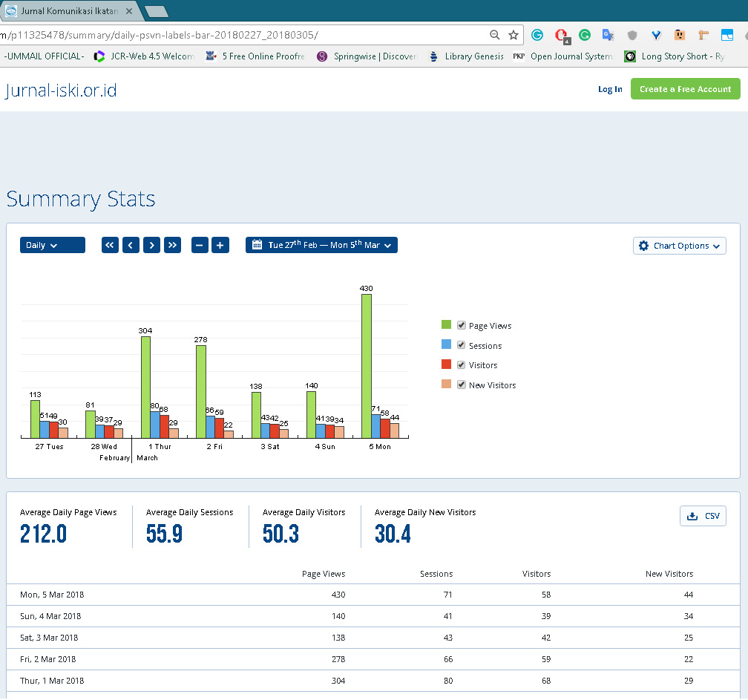Image resolution: width=748 pixels, height=700 pixels.
Task: Click the Log In link
Action: click(x=610, y=89)
